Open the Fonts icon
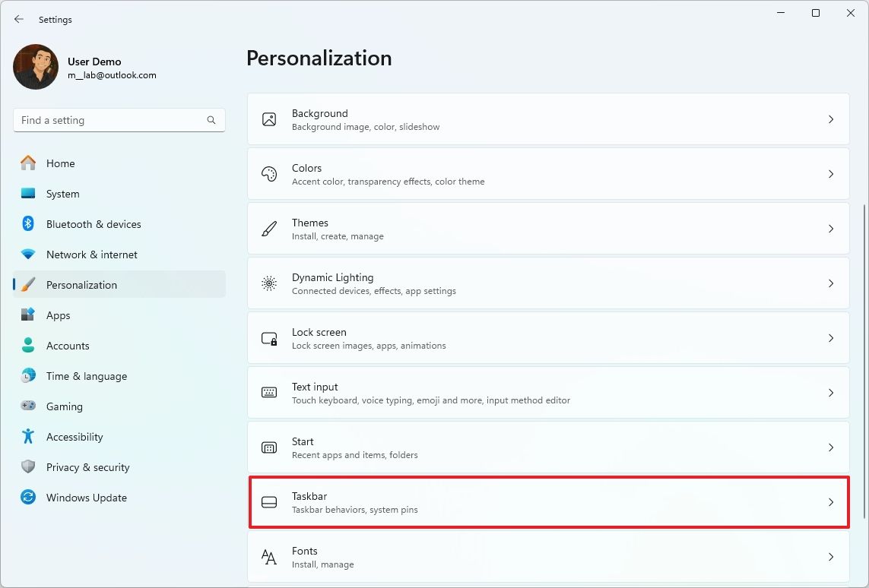This screenshot has width=869, height=588. [x=269, y=557]
